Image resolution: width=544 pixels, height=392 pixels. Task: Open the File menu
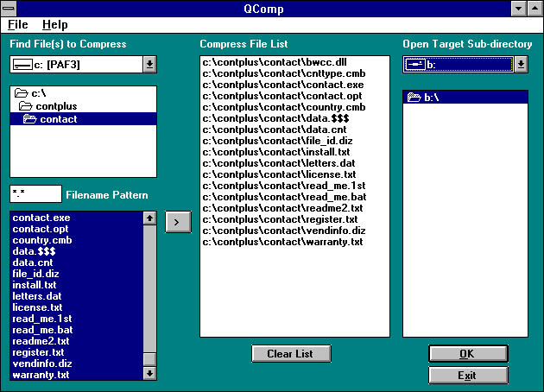point(18,25)
